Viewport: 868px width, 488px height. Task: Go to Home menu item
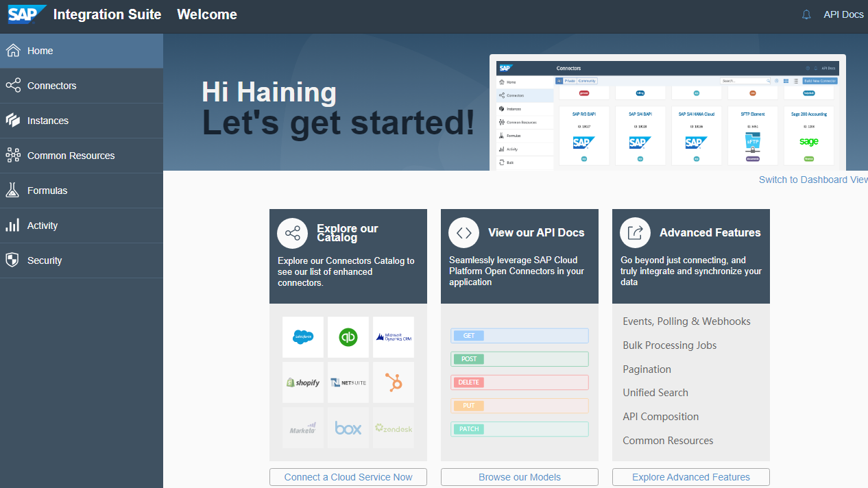pyautogui.click(x=82, y=51)
